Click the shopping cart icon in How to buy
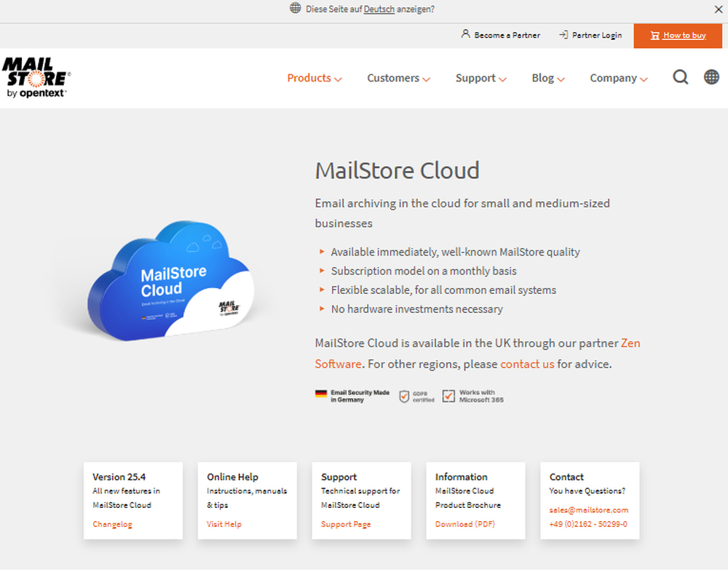 click(x=656, y=35)
